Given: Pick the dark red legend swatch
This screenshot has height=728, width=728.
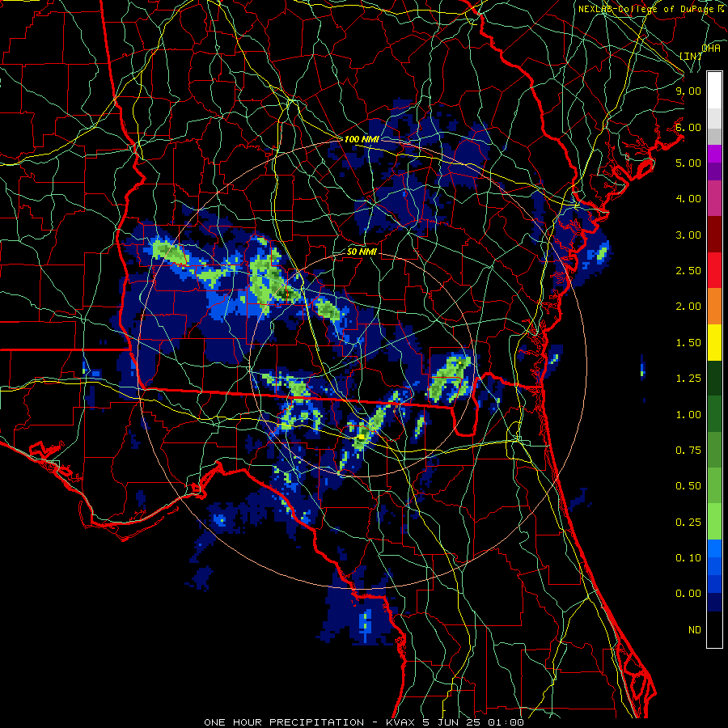Looking at the screenshot, I should pos(714,235).
